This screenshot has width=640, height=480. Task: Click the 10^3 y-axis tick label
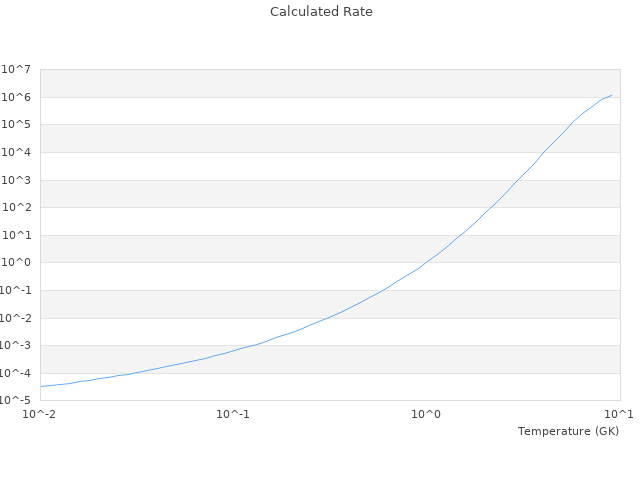tap(18, 181)
